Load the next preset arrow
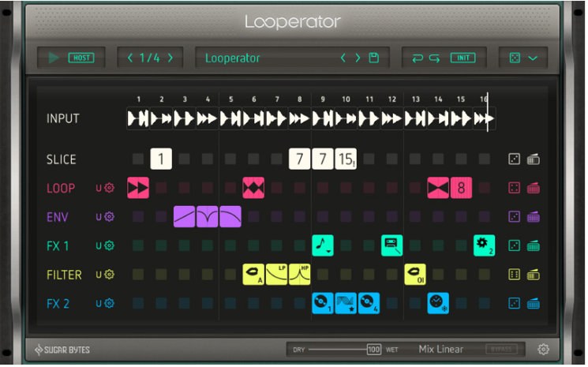The image size is (588, 367). (x=358, y=58)
